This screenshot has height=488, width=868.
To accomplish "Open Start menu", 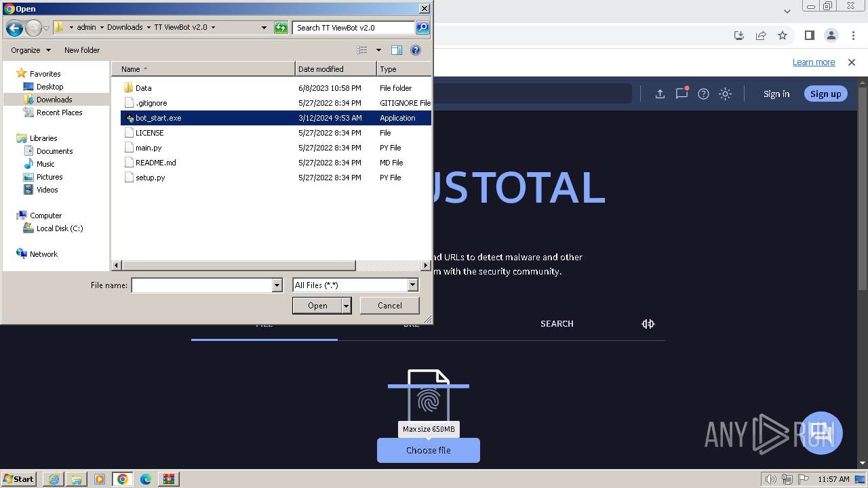I will pyautogui.click(x=18, y=479).
